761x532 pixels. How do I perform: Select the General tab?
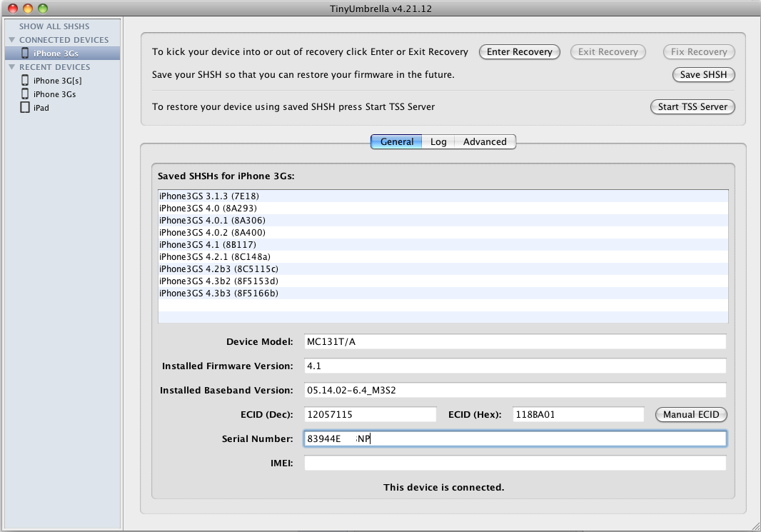[x=396, y=141]
